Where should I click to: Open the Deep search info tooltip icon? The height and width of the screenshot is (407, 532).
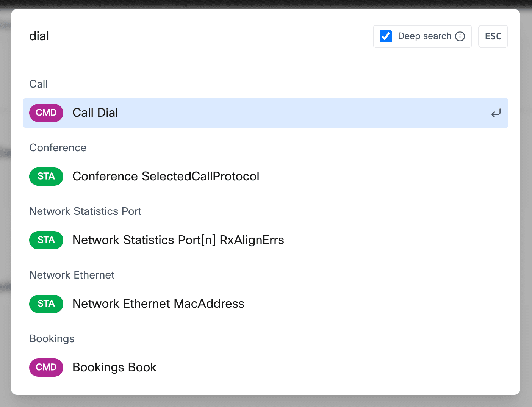click(x=460, y=36)
